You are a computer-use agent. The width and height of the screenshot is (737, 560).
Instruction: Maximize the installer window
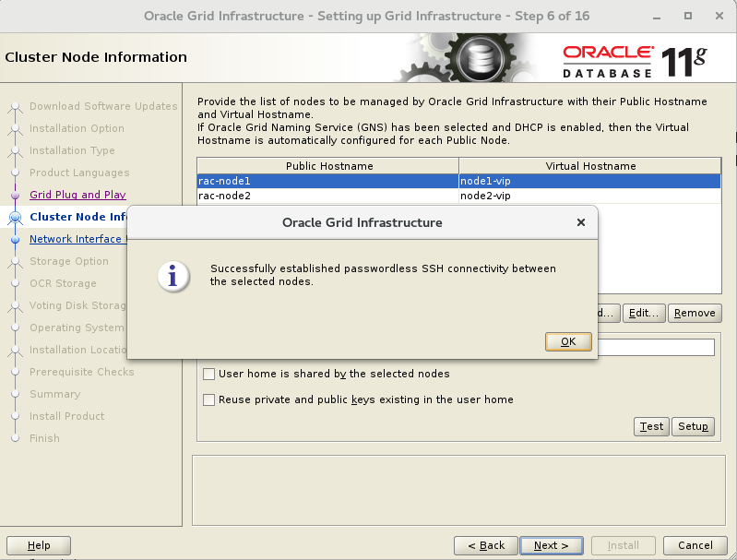click(687, 16)
